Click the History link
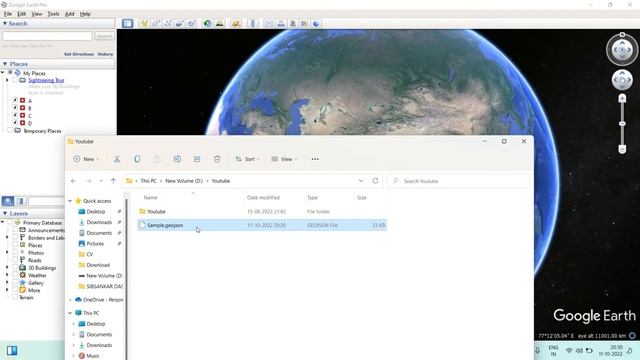 (x=105, y=54)
